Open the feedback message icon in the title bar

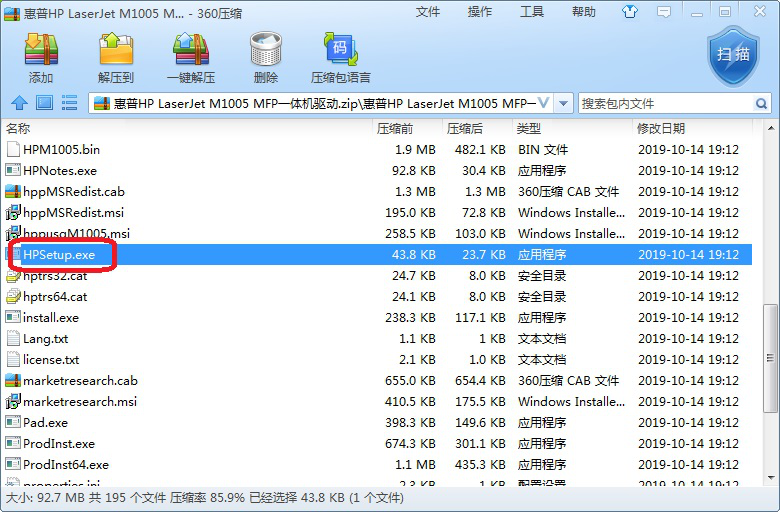tap(664, 12)
